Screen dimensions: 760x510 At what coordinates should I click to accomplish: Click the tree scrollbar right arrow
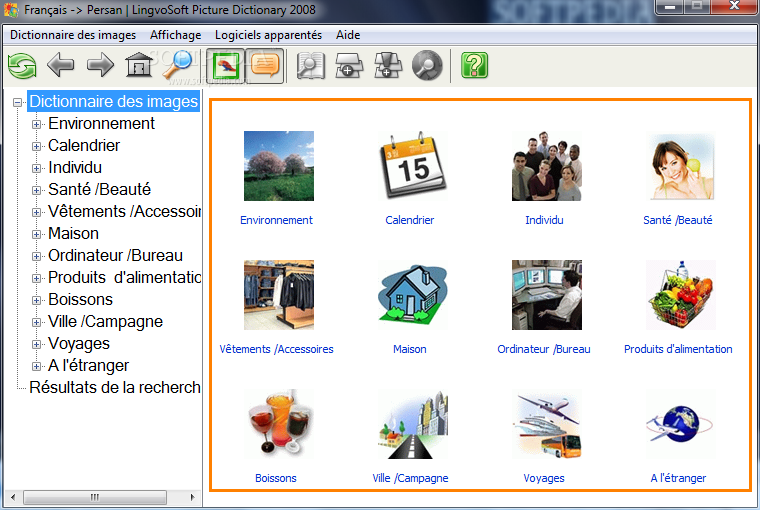click(x=192, y=497)
